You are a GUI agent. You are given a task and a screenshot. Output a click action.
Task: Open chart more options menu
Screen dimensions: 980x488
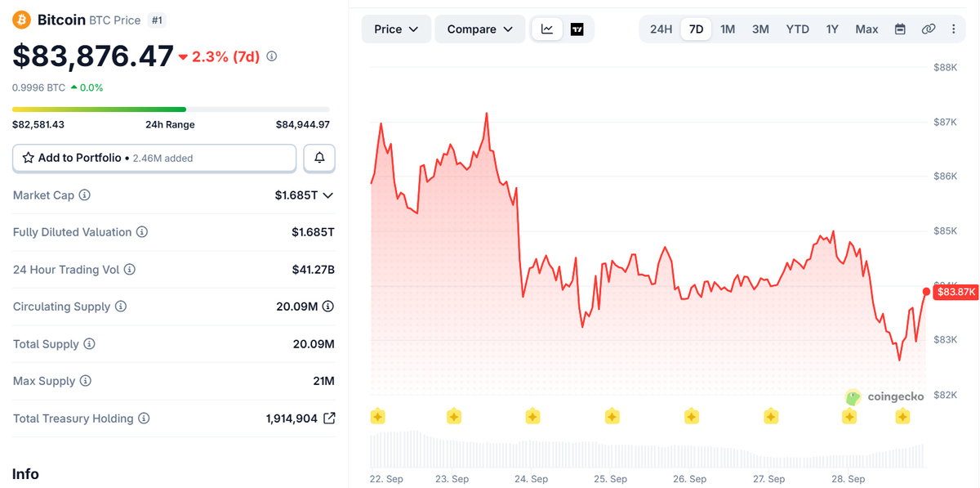point(953,29)
